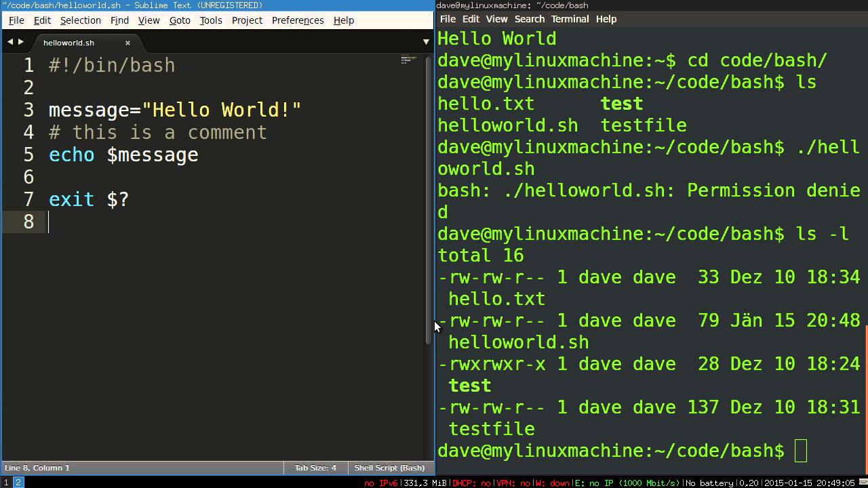Click the editor's vertical scrollbar

coord(429,203)
